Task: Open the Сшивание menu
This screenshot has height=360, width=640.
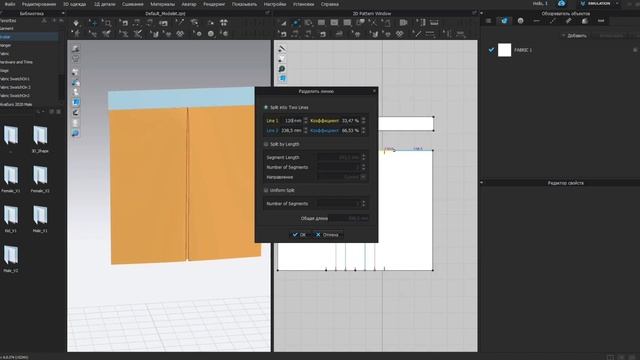Action: tap(133, 4)
